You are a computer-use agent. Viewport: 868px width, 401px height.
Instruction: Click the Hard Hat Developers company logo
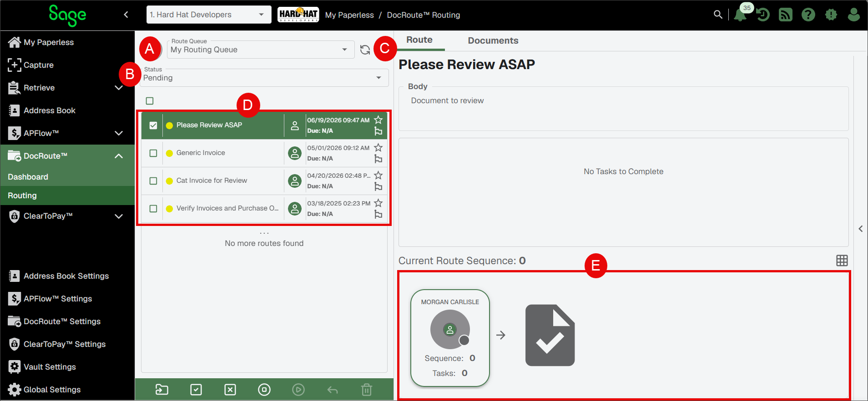point(298,15)
